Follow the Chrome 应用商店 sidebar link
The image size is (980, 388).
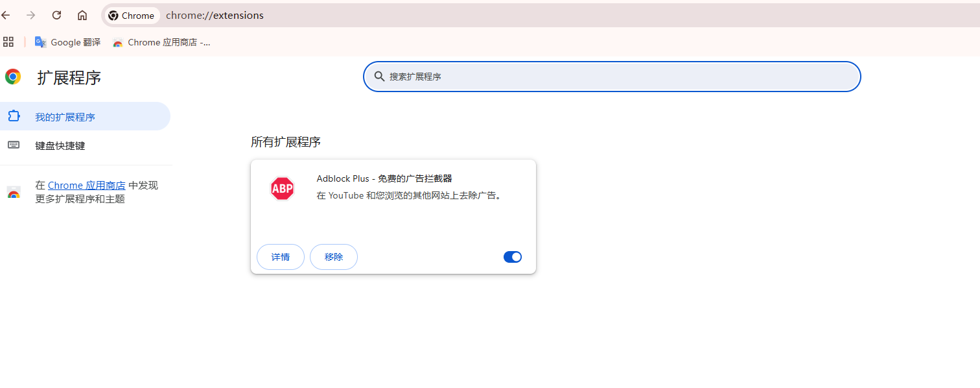[87, 185]
